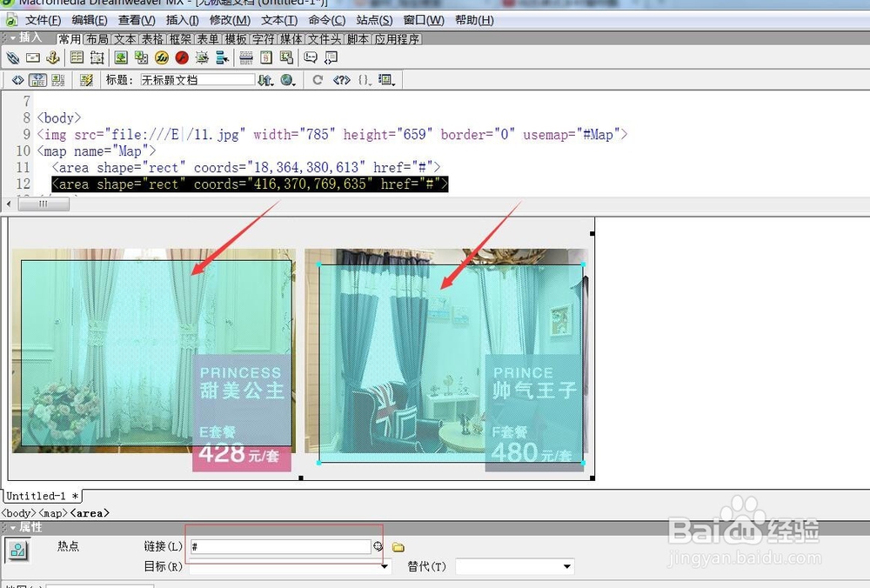Select the 表单 insert tab
The width and height of the screenshot is (870, 588).
[208, 39]
